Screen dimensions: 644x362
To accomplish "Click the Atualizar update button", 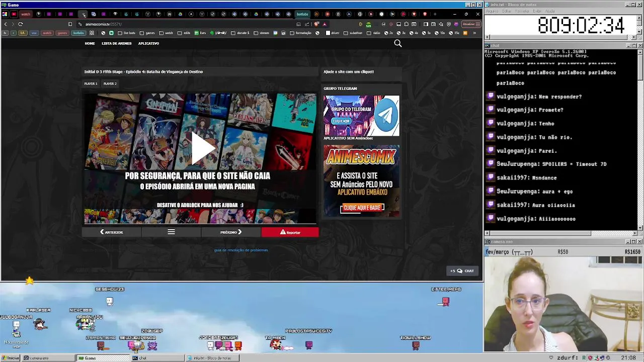I will pos(470,24).
